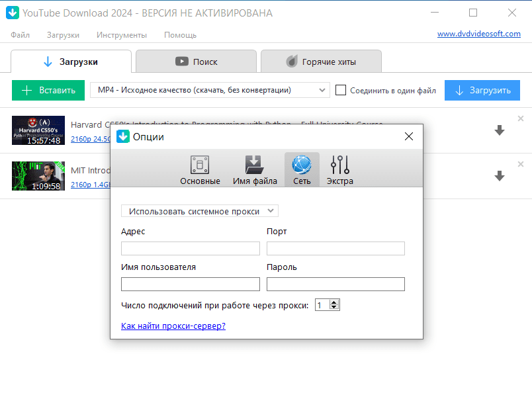Viewport: 532px width, 397px height.
Task: Open the Использовать системное прокси dropdown
Action: (x=200, y=211)
